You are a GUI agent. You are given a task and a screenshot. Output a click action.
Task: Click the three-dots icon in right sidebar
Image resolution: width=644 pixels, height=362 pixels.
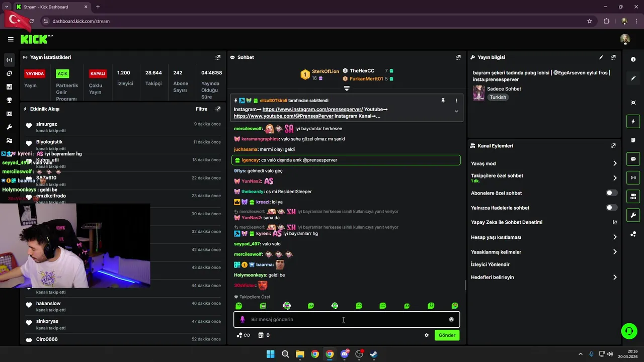[x=633, y=234]
